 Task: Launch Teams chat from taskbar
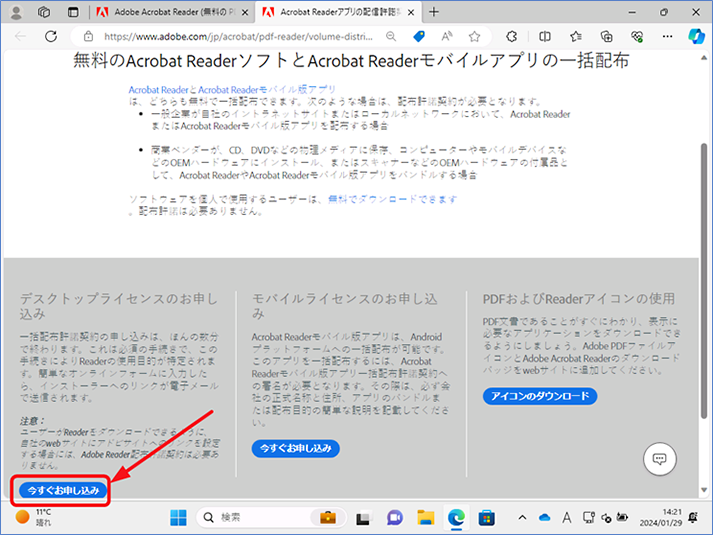click(x=394, y=517)
